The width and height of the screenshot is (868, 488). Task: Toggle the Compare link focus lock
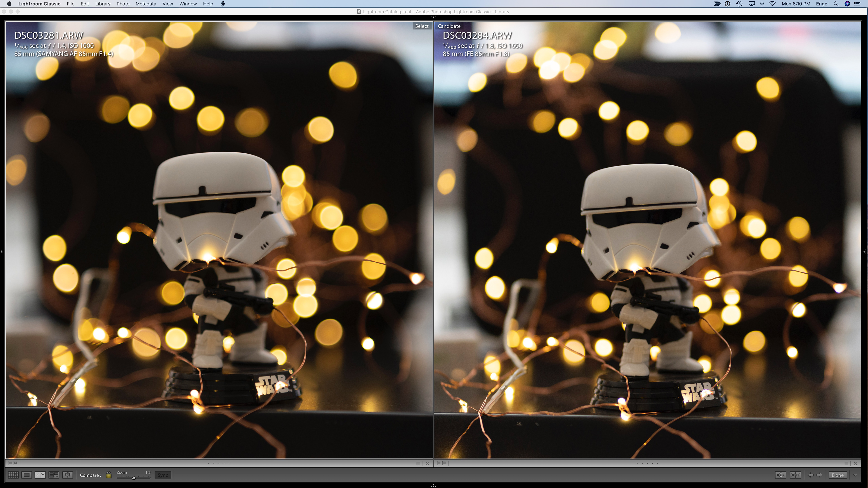pos(108,475)
